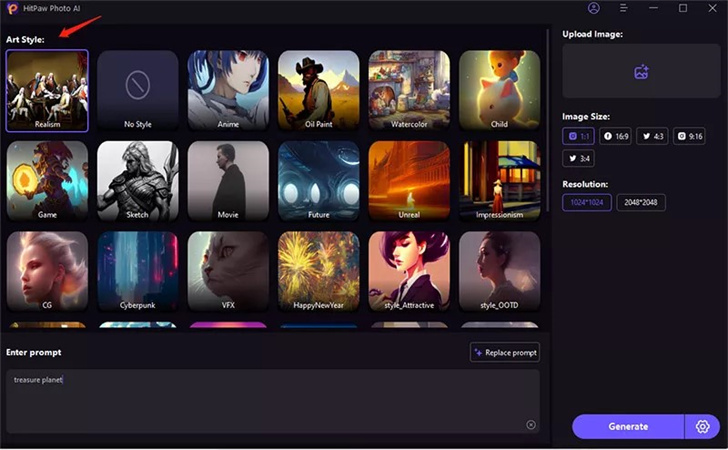
Task: Select 2048*2048 resolution
Action: [641, 202]
